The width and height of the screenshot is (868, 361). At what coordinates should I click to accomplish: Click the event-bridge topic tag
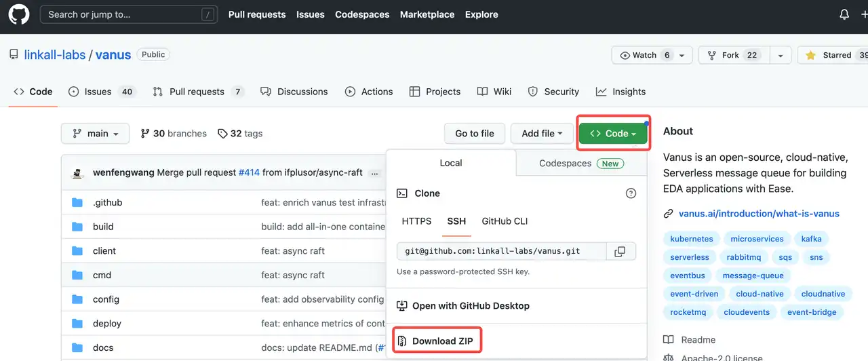pos(812,312)
